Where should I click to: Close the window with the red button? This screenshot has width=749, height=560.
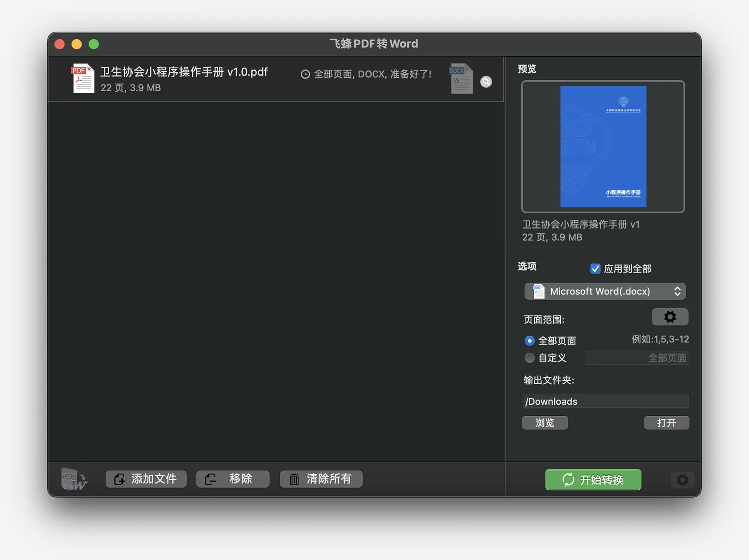(x=60, y=44)
